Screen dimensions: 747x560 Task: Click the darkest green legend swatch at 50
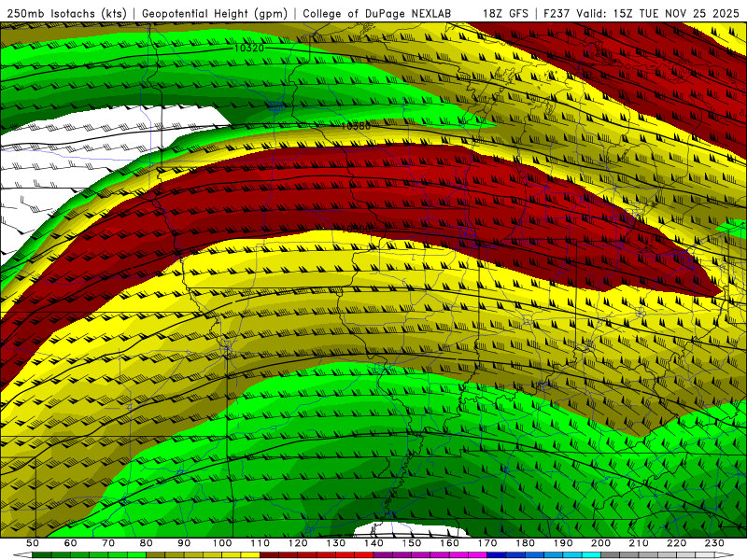tap(42, 555)
